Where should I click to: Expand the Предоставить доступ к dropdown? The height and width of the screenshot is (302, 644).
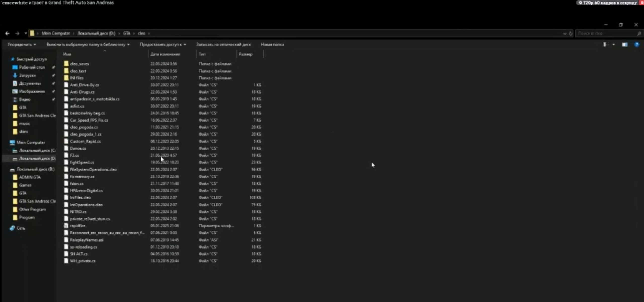163,45
